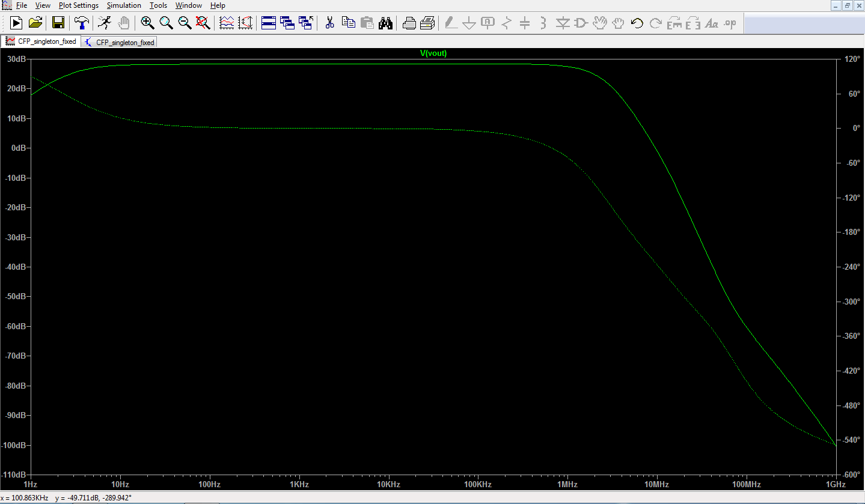Click the V(vout) trace label
This screenshot has width=865, height=504.
(433, 53)
